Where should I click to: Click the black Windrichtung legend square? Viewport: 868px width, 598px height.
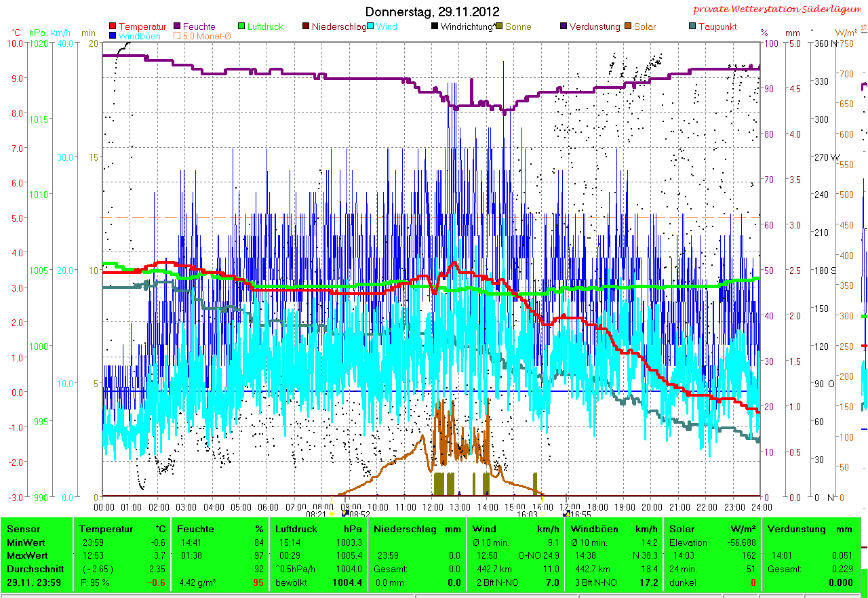click(x=435, y=27)
